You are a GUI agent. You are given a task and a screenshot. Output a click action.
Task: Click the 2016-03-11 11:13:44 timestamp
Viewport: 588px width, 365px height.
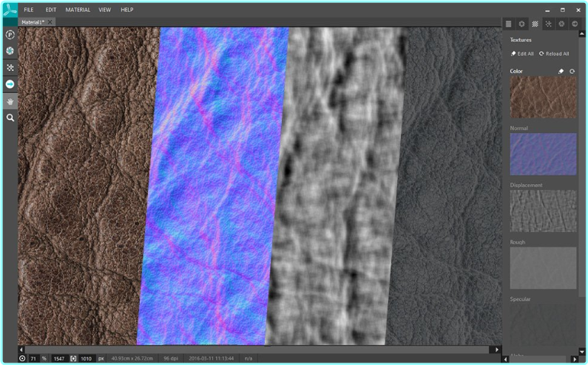[211, 358]
